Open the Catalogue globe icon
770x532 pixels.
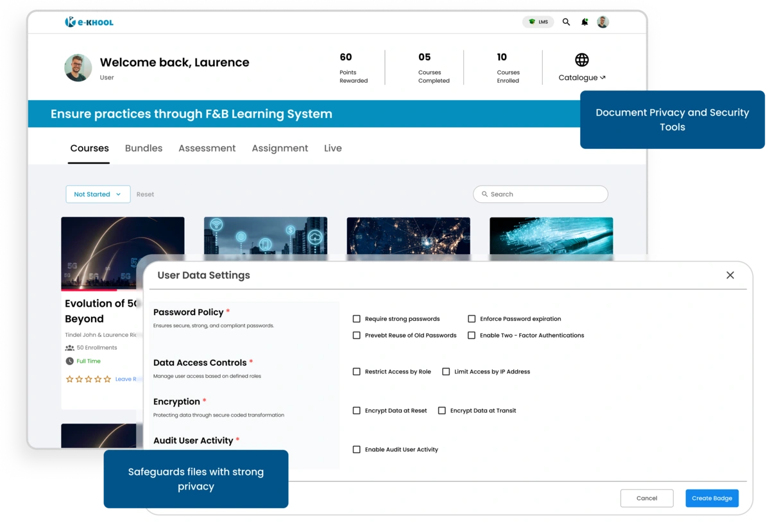coord(581,60)
